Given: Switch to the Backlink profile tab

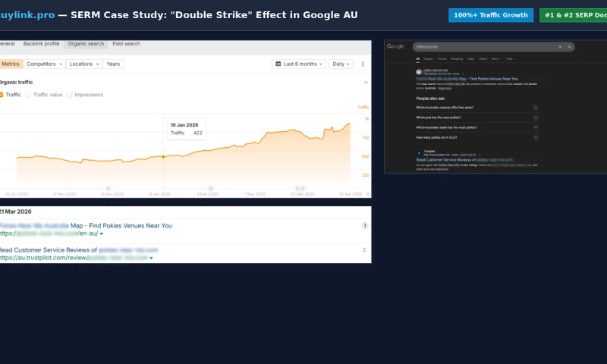Looking at the screenshot, I should pos(42,44).
